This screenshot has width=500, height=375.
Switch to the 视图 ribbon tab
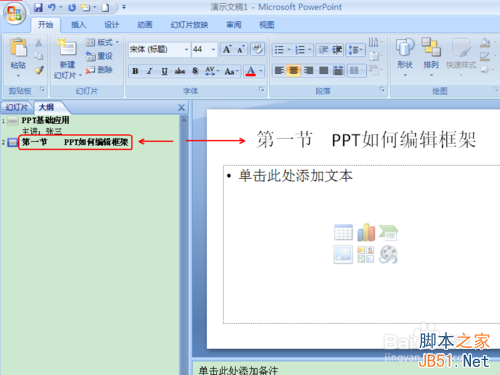tap(267, 25)
